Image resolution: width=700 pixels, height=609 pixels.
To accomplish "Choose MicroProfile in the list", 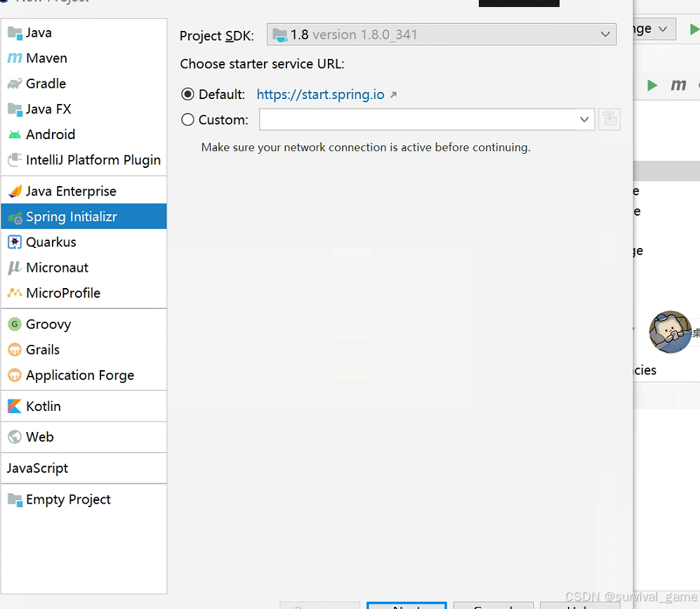I will (84, 293).
